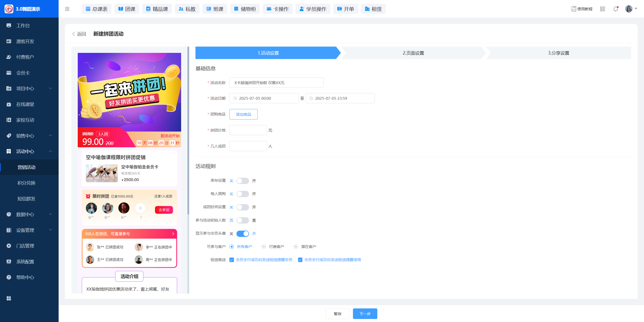This screenshot has height=322, width=644.
Task: Click the 拼团价格 input field
Action: (248, 130)
